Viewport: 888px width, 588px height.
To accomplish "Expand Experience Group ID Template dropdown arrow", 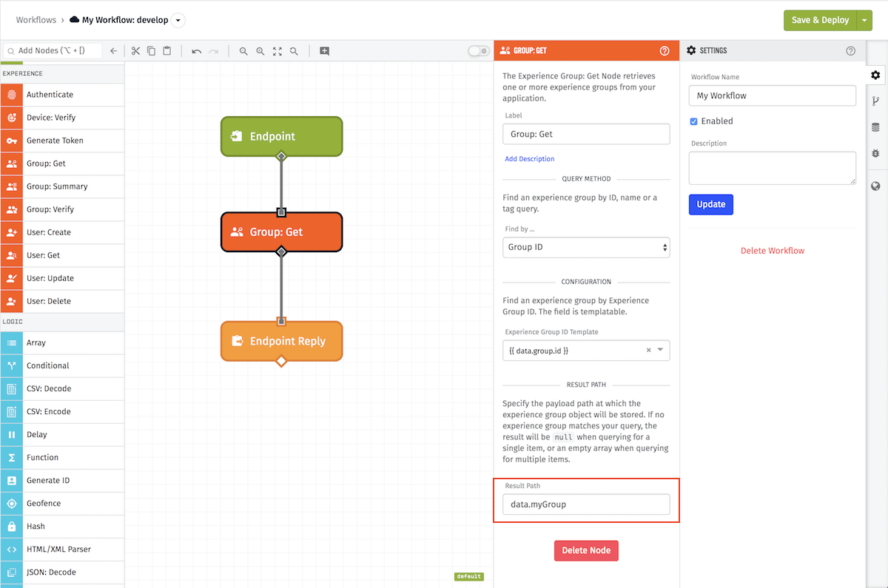I will click(x=661, y=351).
